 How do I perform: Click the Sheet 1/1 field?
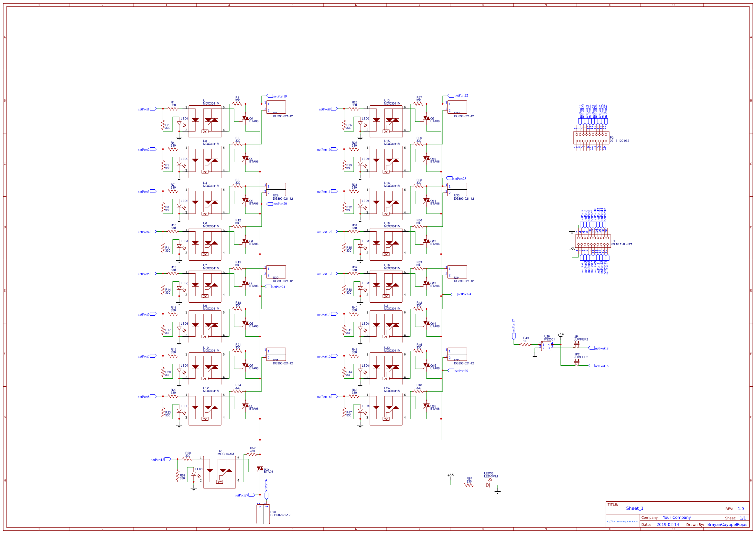point(743,518)
